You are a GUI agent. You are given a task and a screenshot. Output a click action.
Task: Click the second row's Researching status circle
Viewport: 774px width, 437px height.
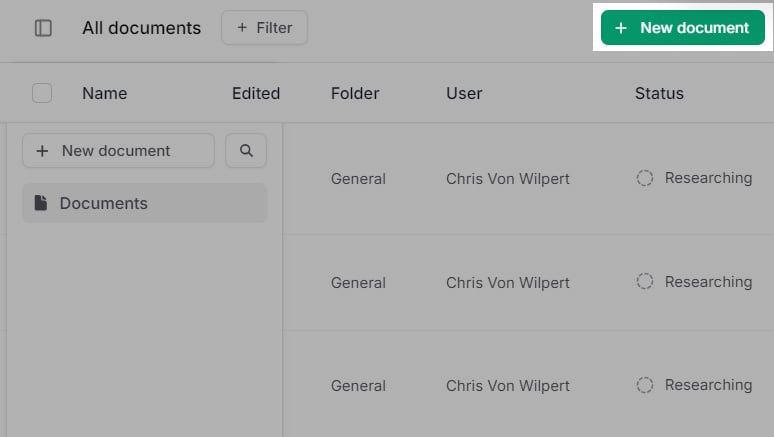pyautogui.click(x=644, y=281)
